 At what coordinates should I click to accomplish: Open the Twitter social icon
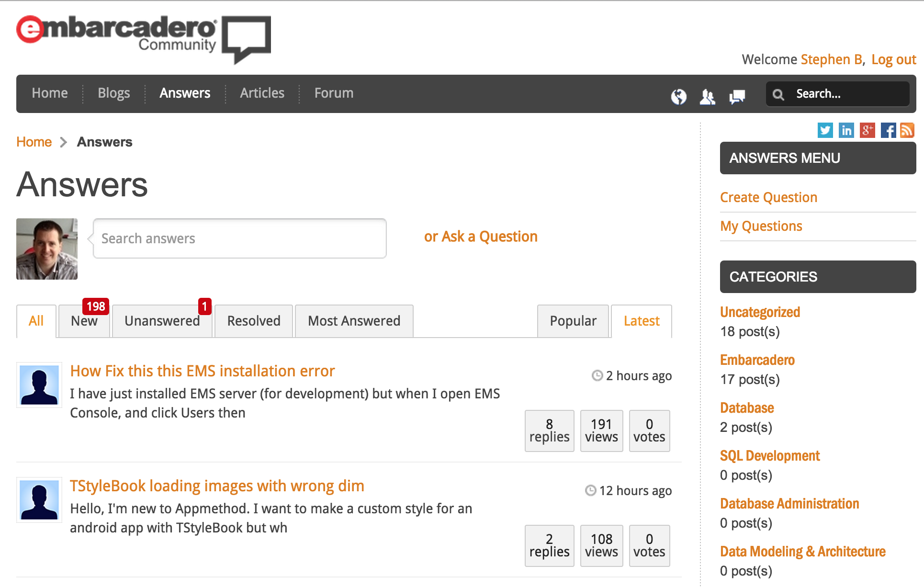pyautogui.click(x=825, y=130)
